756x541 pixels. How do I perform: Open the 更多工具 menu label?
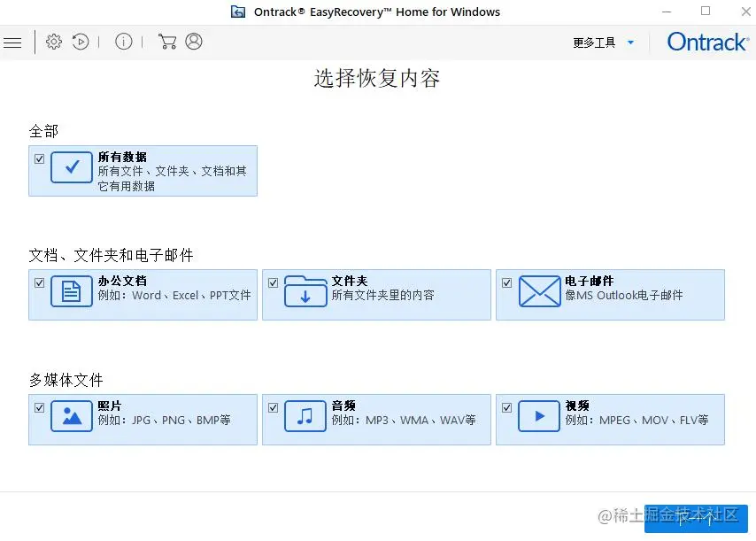pyautogui.click(x=594, y=43)
